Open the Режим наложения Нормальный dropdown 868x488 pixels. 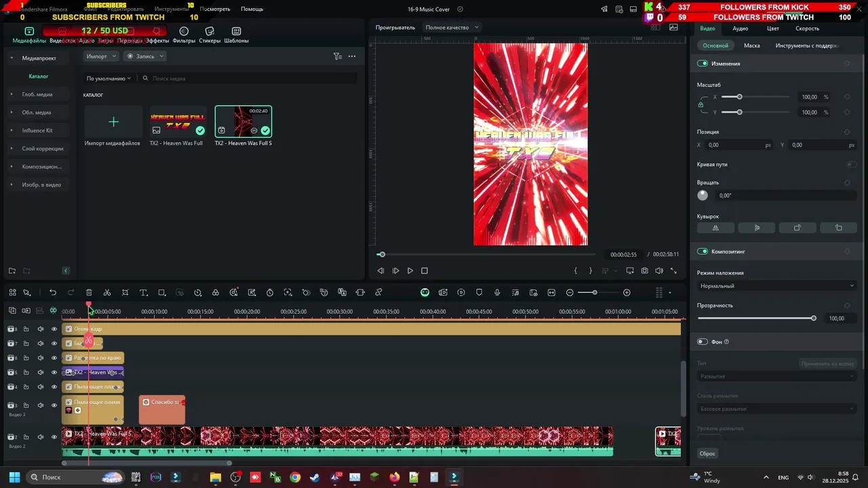(777, 286)
